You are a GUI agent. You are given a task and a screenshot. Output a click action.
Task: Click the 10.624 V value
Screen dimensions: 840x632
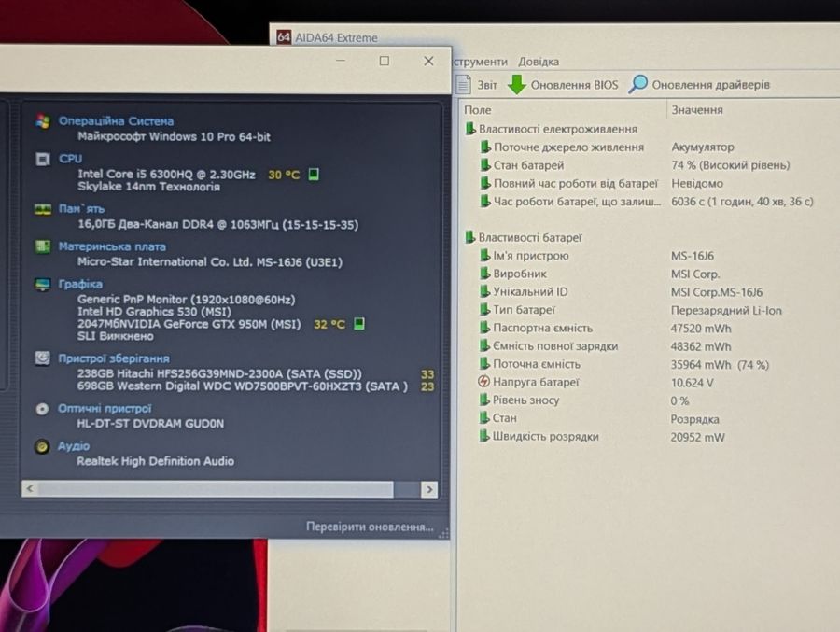[693, 383]
